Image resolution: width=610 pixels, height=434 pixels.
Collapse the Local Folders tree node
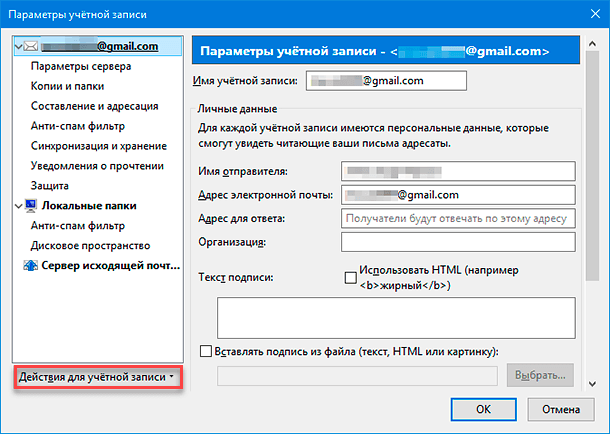pyautogui.click(x=19, y=205)
